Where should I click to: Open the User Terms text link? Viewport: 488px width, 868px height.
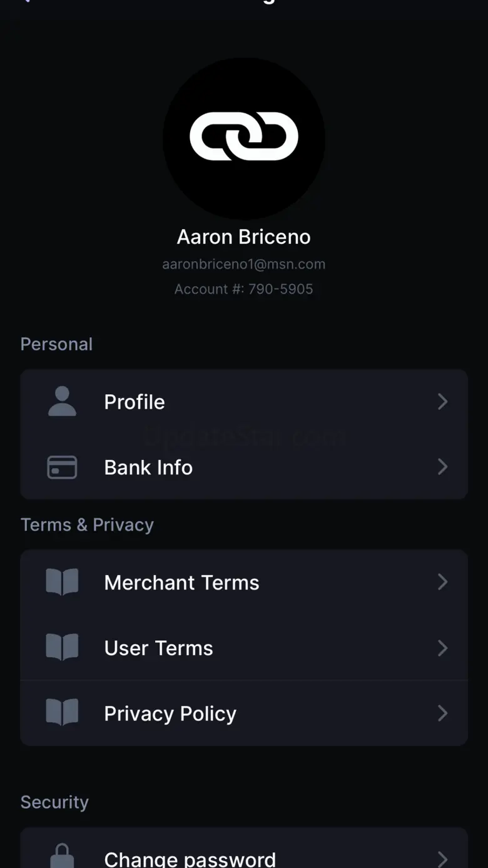coord(158,648)
